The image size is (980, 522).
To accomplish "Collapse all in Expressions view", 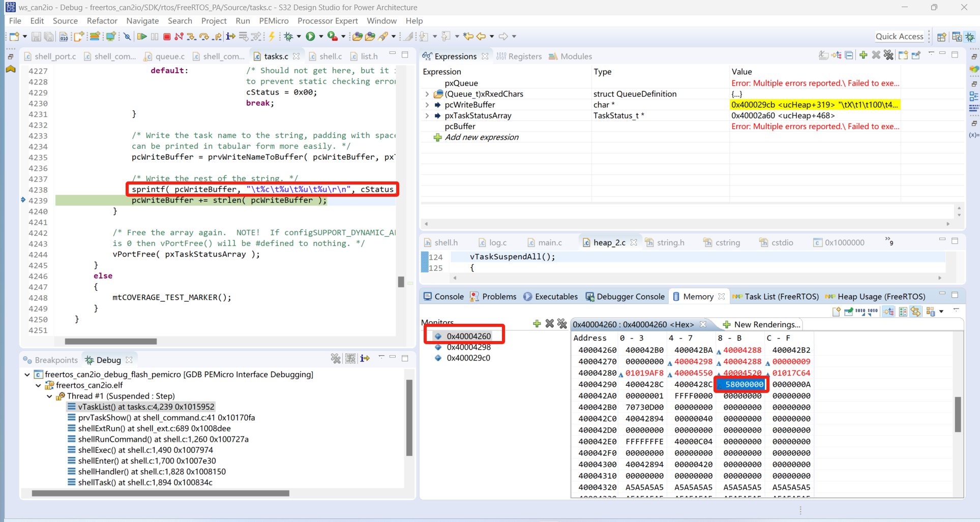I will pos(849,55).
